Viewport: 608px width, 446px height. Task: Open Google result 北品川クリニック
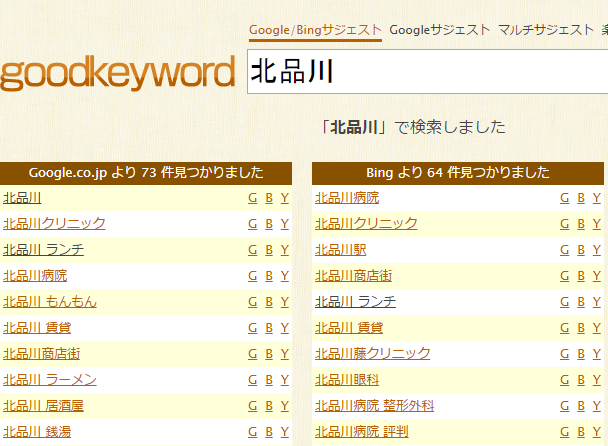click(x=54, y=224)
